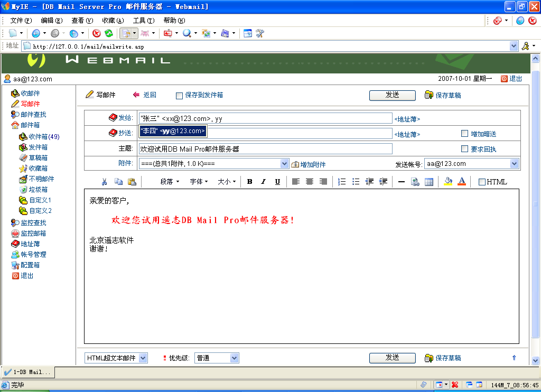Click the top 发送 send button

pyautogui.click(x=393, y=95)
